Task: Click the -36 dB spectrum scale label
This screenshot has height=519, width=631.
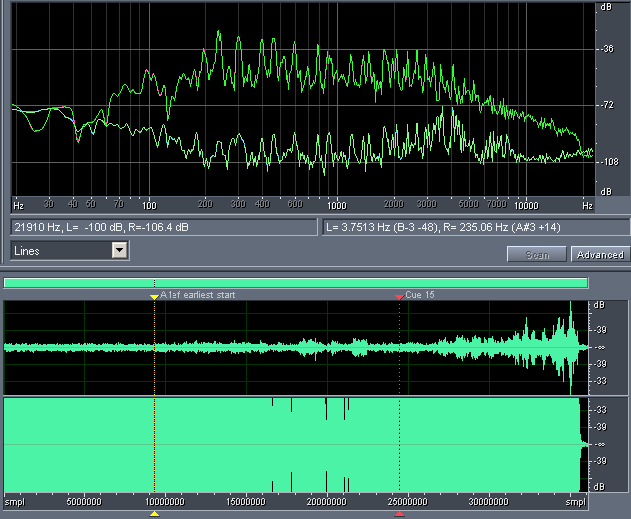Action: coord(608,49)
